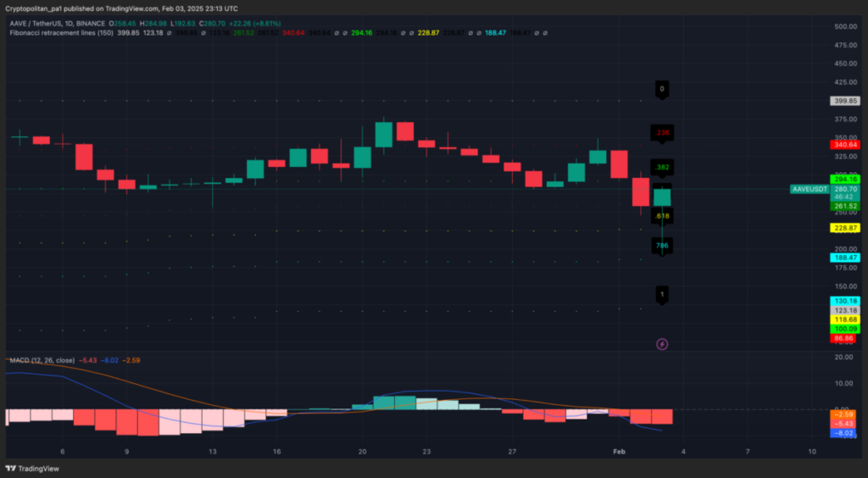Click the current price 280.70 axis label

pyautogui.click(x=845, y=188)
